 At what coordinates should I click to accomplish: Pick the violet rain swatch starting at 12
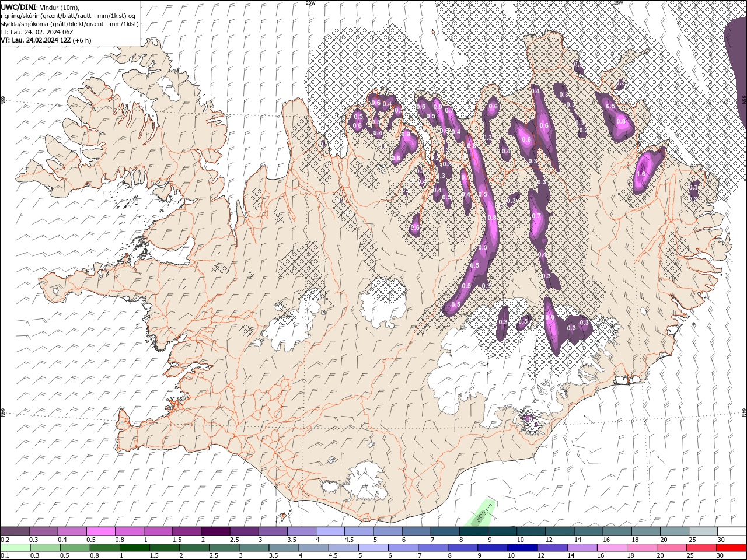tap(551, 548)
